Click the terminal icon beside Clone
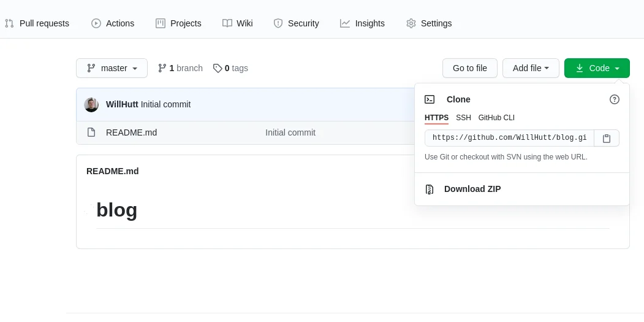This screenshot has height=322, width=644. 430,99
